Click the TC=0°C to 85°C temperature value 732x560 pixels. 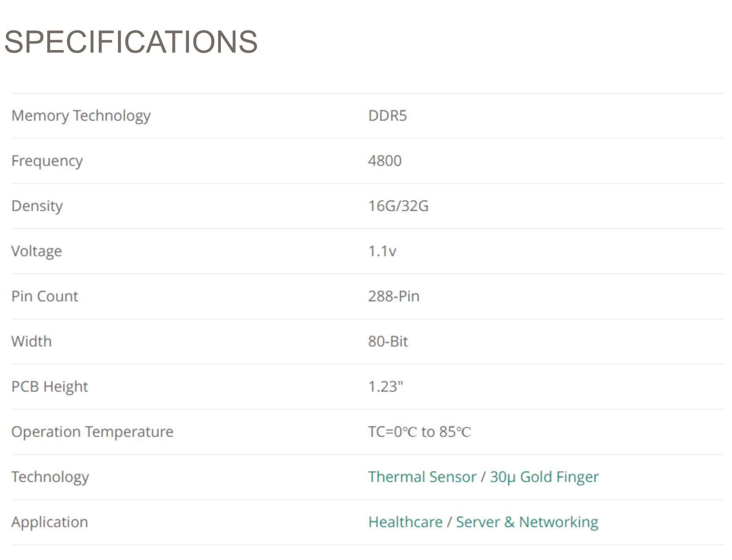[x=419, y=432]
